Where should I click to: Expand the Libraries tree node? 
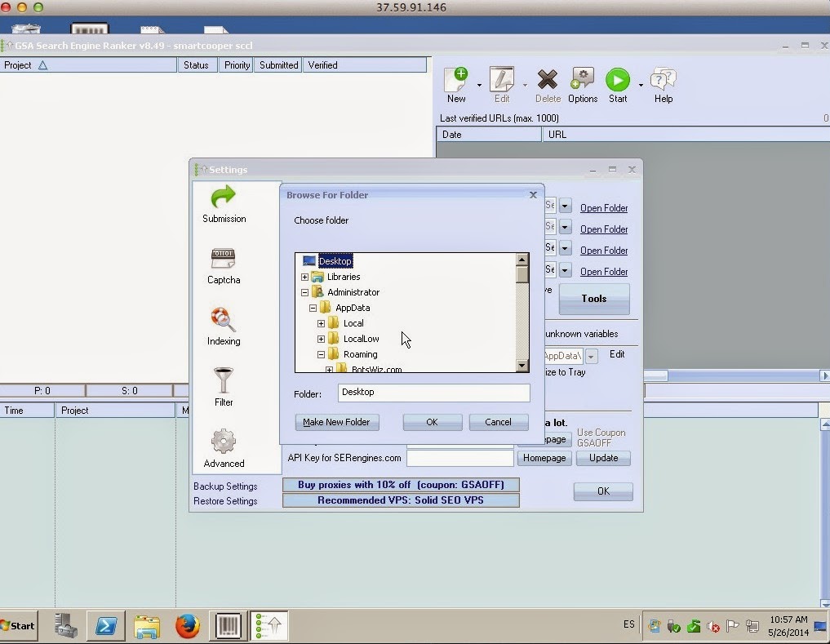[304, 277]
